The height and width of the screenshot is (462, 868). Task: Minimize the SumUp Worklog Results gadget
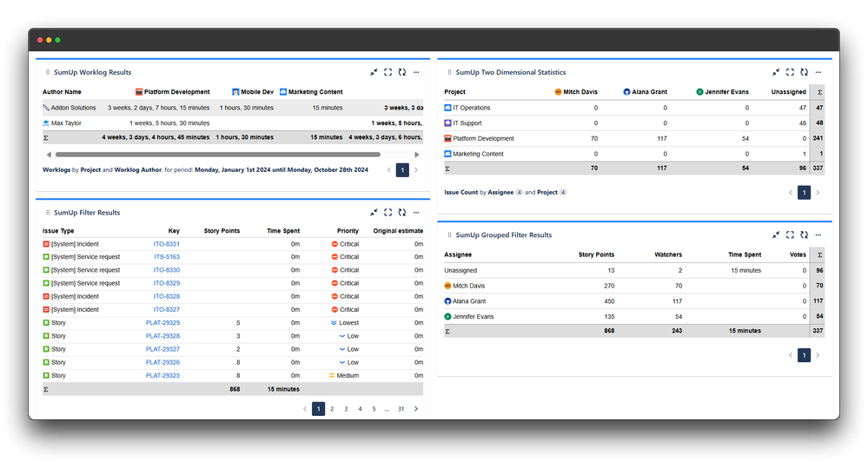374,72
